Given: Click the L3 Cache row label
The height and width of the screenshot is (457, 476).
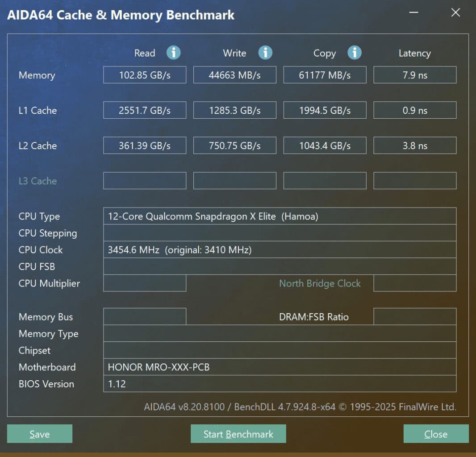Looking at the screenshot, I should click(x=38, y=181).
